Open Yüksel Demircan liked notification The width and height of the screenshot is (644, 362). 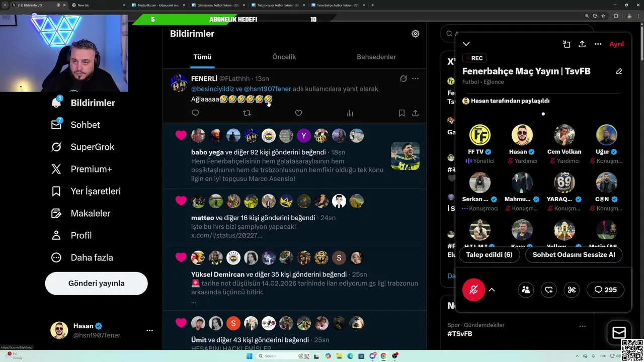tap(294, 278)
